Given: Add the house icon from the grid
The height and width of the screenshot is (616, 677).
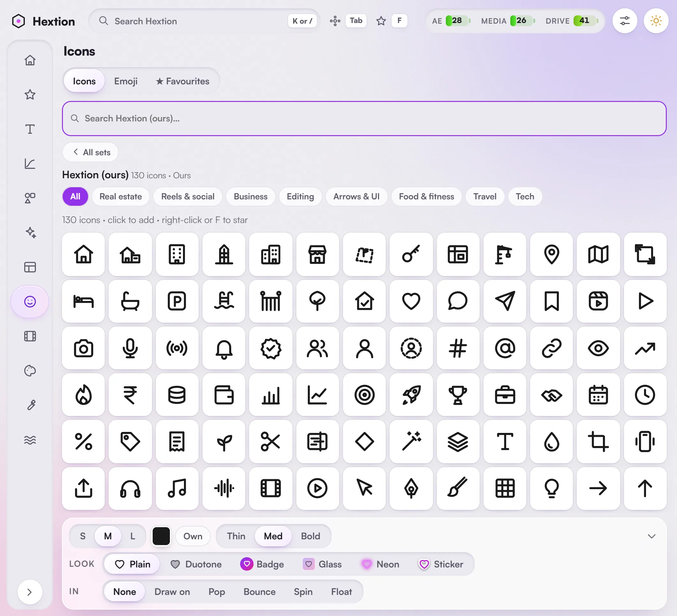Looking at the screenshot, I should (x=83, y=254).
